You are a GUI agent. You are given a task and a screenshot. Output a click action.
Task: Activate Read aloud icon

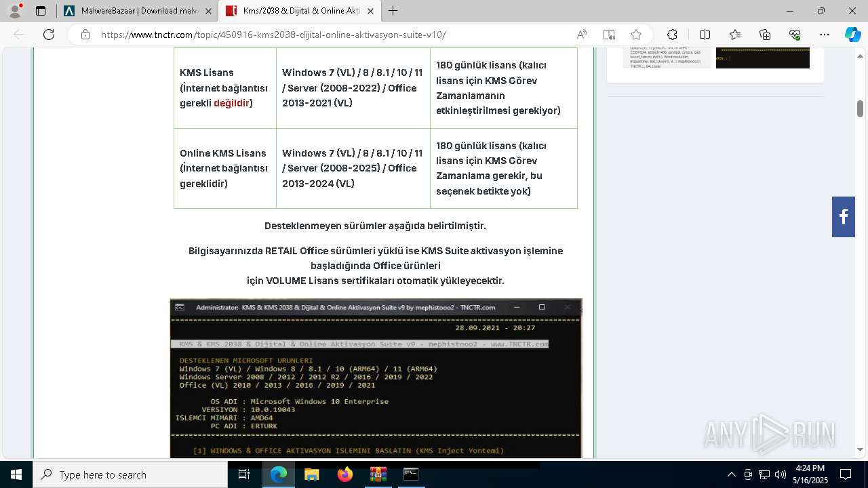click(x=582, y=35)
